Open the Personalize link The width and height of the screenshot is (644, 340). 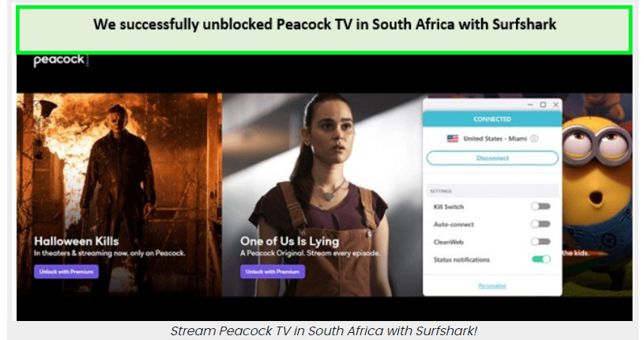pos(492,285)
